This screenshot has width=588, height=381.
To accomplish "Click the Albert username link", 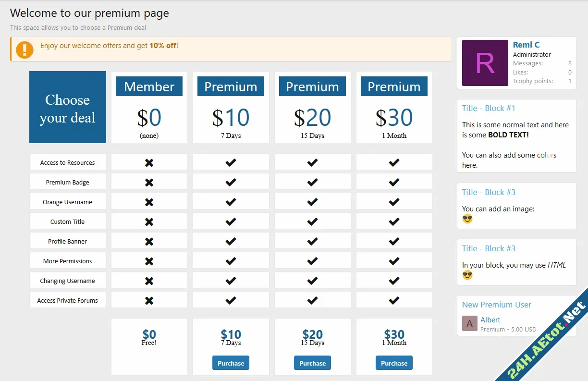I will (490, 320).
